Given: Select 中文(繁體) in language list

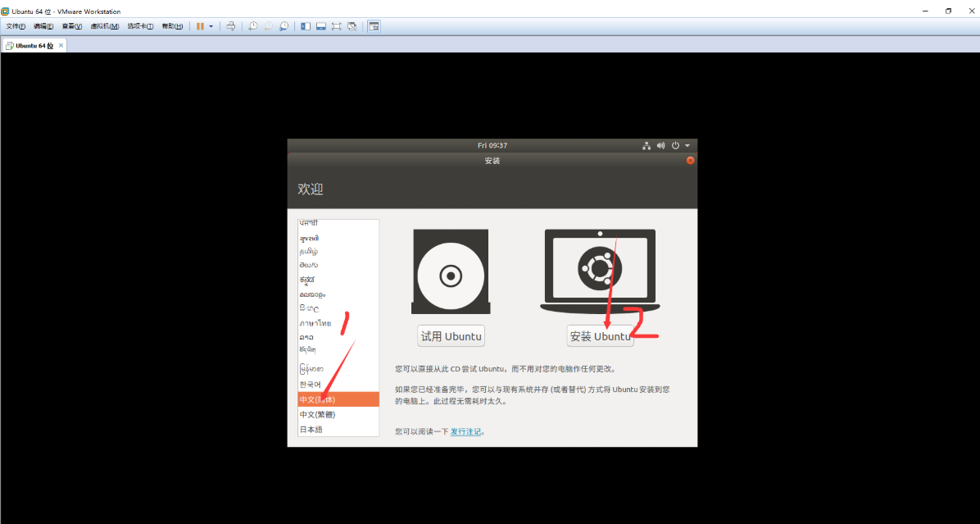Looking at the screenshot, I should pyautogui.click(x=338, y=415).
